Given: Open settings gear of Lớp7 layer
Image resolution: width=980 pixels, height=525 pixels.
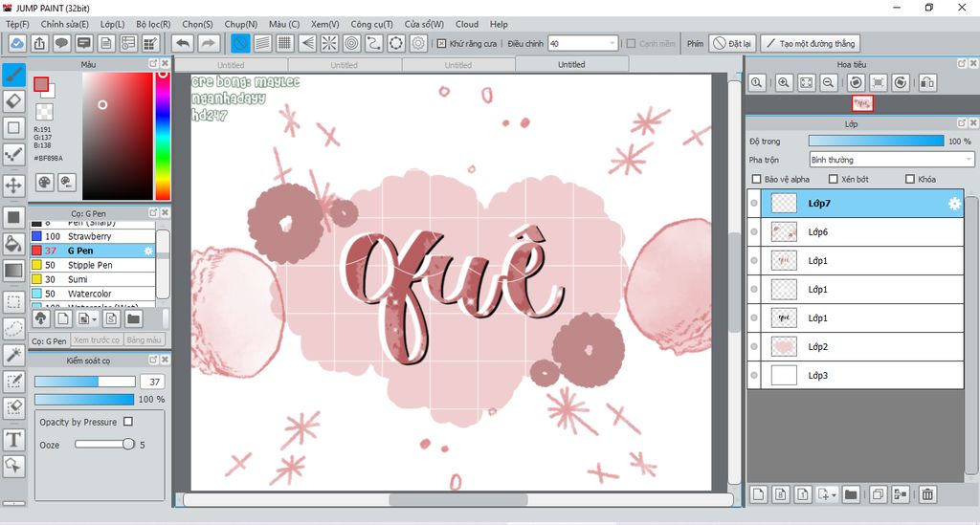Looking at the screenshot, I should click(954, 204).
